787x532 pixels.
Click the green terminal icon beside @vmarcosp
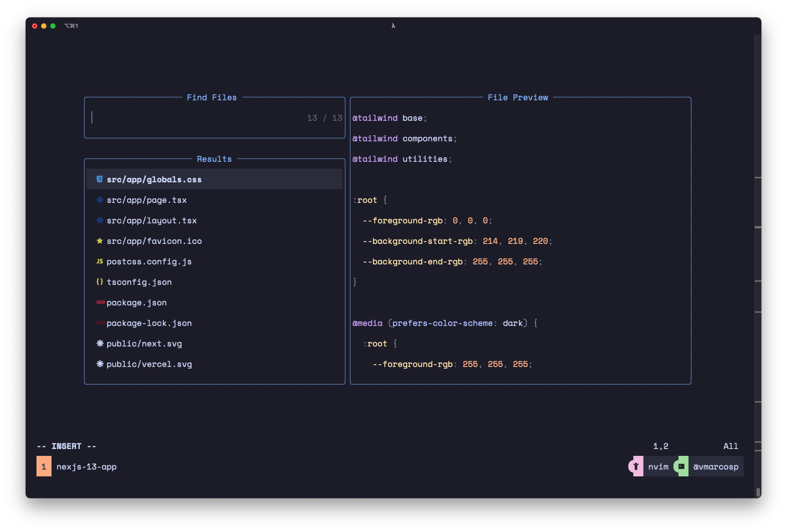[x=681, y=466]
